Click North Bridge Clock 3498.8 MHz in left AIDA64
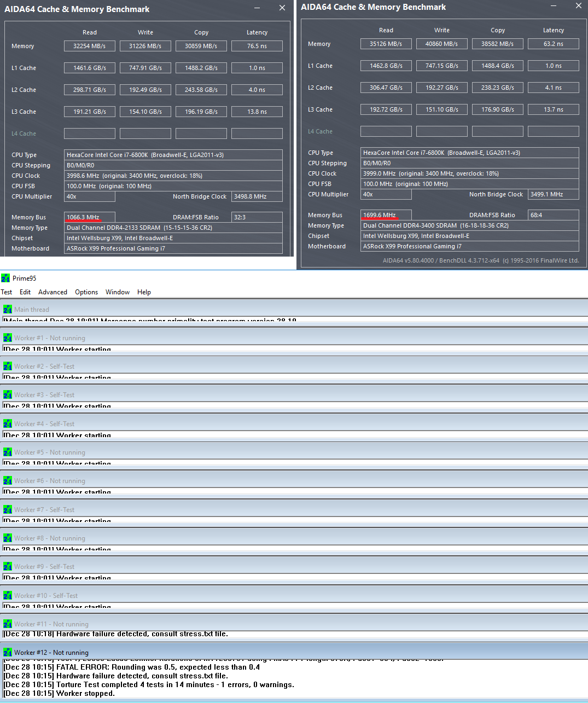The height and width of the screenshot is (703, 588). [257, 196]
